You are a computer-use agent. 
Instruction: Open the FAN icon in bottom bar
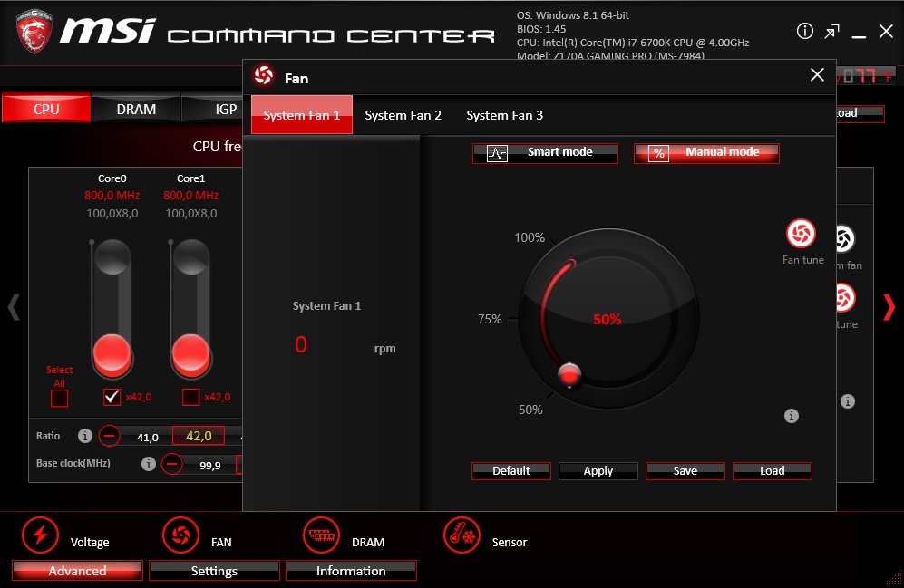180,535
